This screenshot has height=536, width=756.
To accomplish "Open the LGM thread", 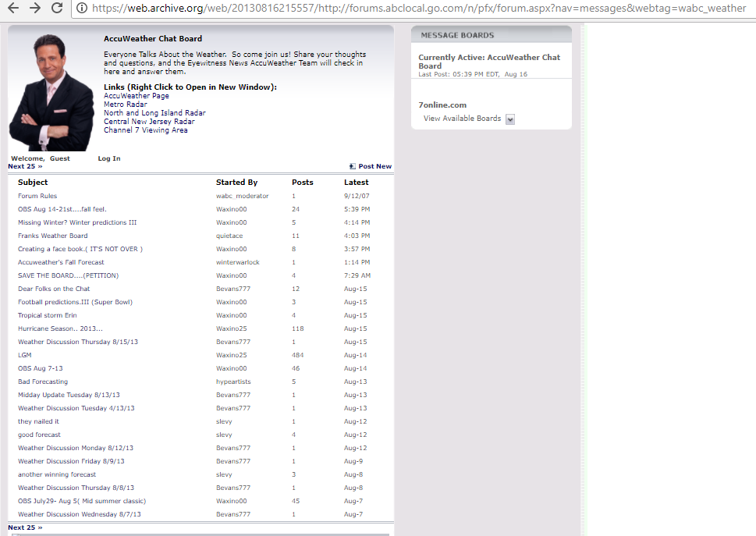I will click(x=25, y=355).
